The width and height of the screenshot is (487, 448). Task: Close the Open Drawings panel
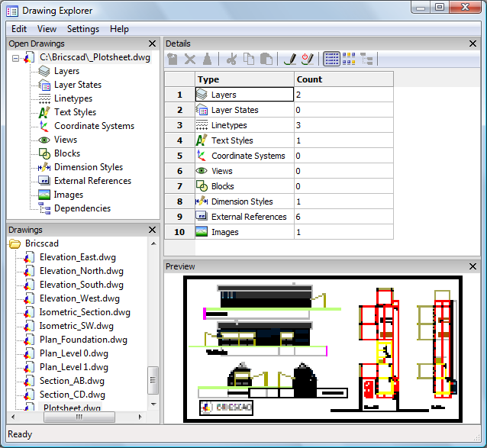click(x=152, y=44)
